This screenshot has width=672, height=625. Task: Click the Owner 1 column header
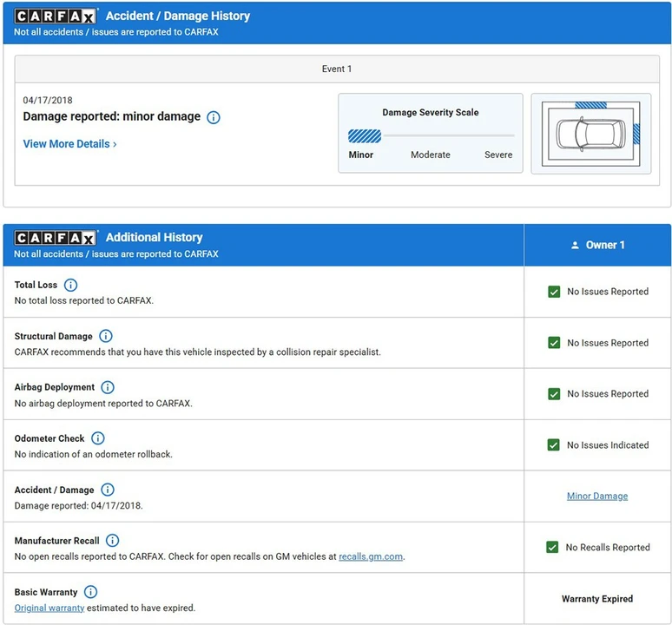(597, 245)
